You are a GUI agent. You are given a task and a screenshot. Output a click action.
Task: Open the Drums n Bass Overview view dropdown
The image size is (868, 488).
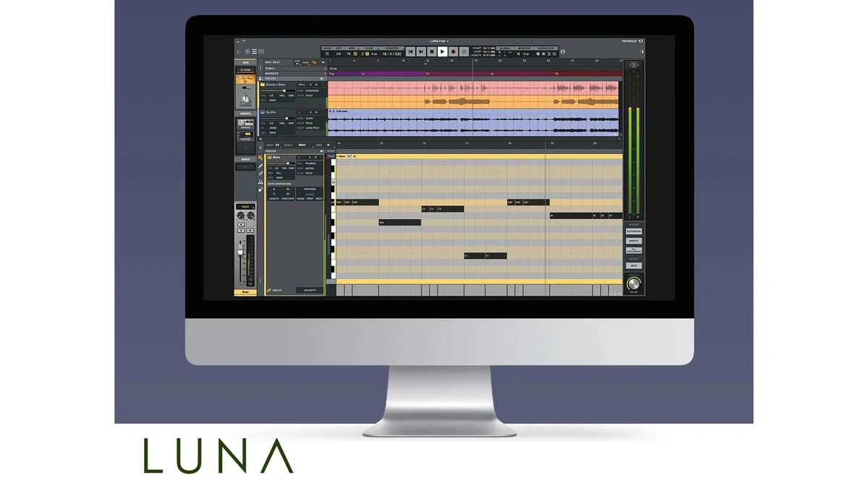coord(312,90)
